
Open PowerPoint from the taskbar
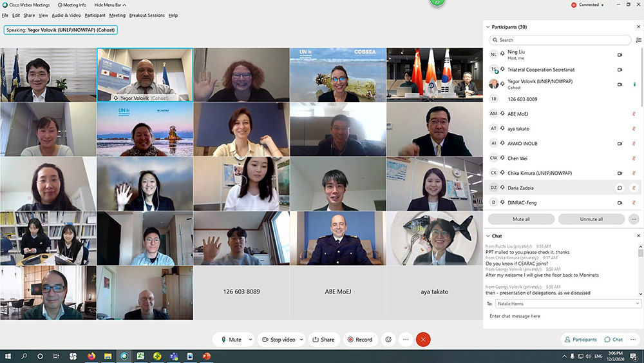pyautogui.click(x=207, y=356)
